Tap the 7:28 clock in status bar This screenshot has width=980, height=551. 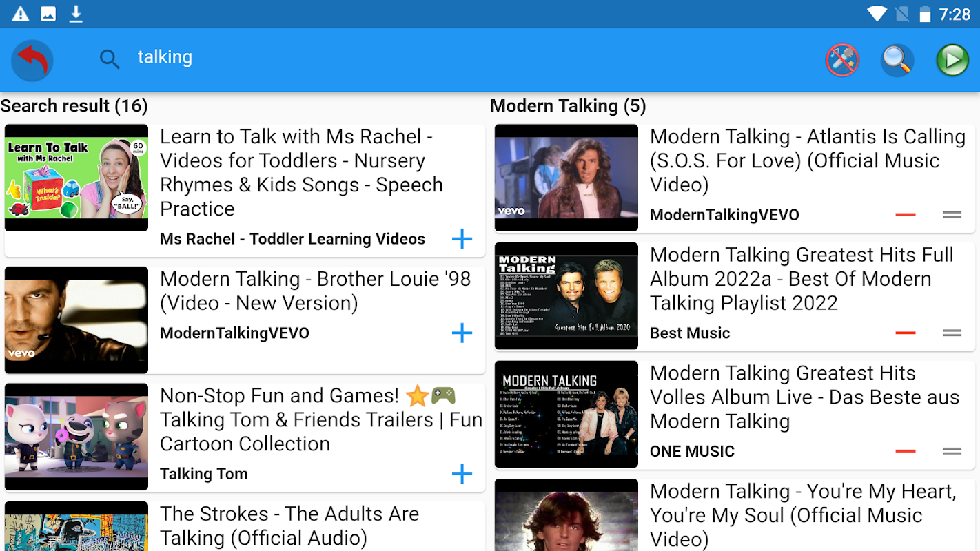pyautogui.click(x=955, y=14)
